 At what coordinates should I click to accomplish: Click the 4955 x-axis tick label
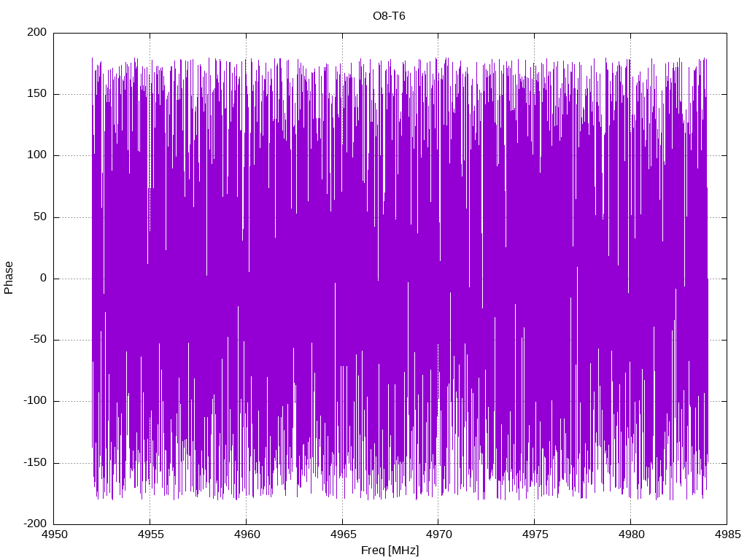150,534
